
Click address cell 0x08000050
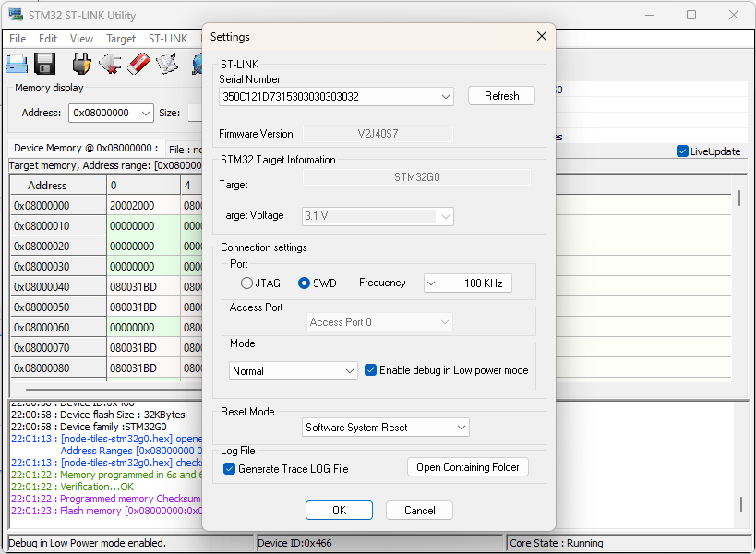coord(59,307)
